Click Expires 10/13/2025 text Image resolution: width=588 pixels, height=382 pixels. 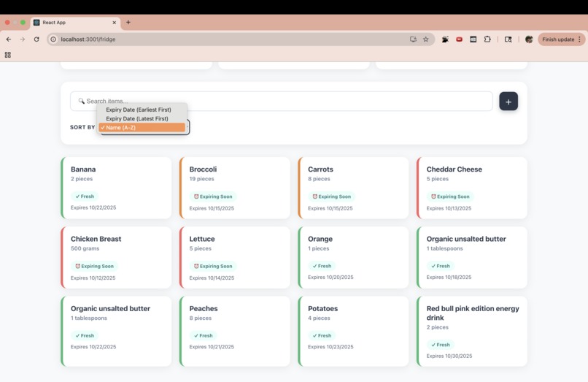point(449,208)
